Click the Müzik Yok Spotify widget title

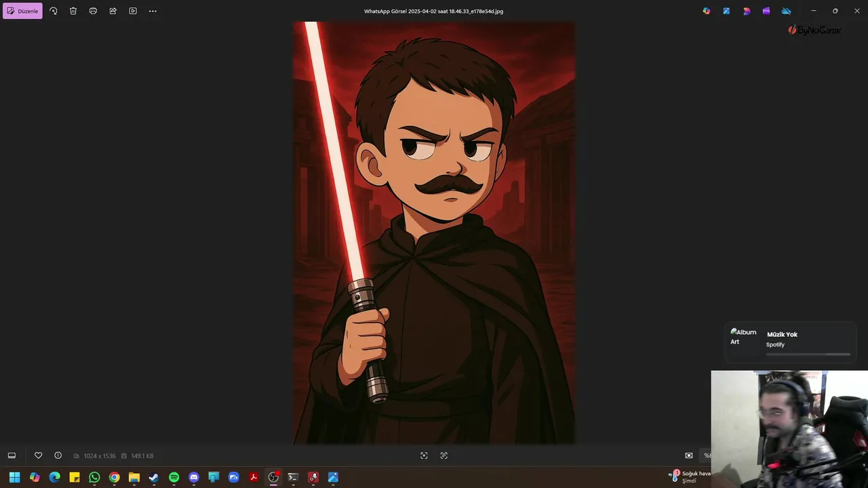coord(782,334)
